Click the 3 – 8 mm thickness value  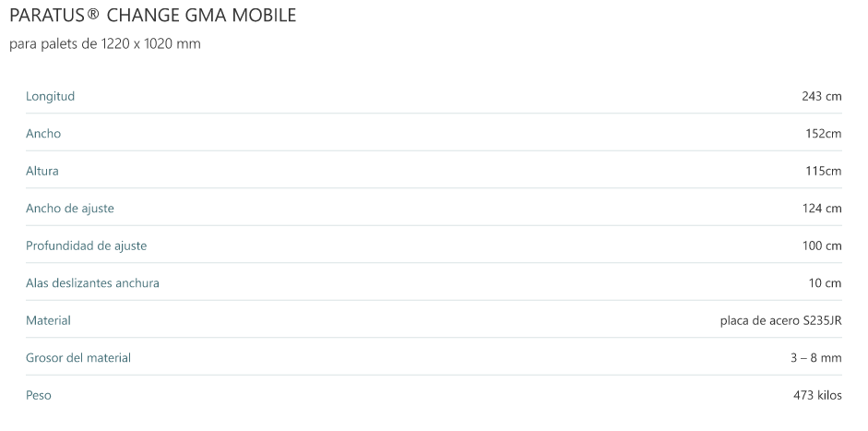click(x=815, y=358)
